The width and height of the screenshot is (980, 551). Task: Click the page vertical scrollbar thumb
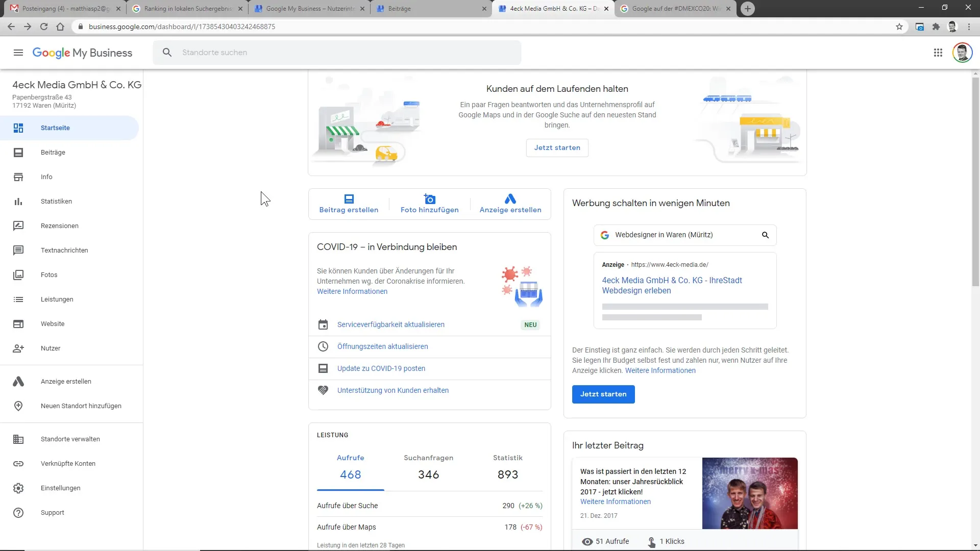[975, 181]
